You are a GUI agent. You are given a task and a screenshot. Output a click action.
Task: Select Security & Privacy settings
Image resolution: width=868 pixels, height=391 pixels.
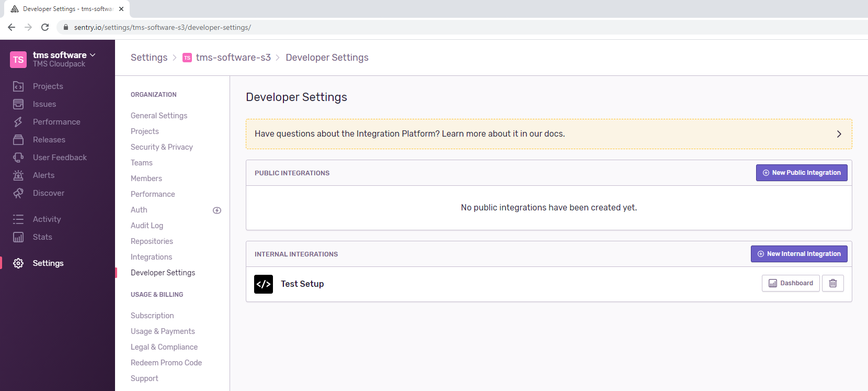(x=162, y=147)
